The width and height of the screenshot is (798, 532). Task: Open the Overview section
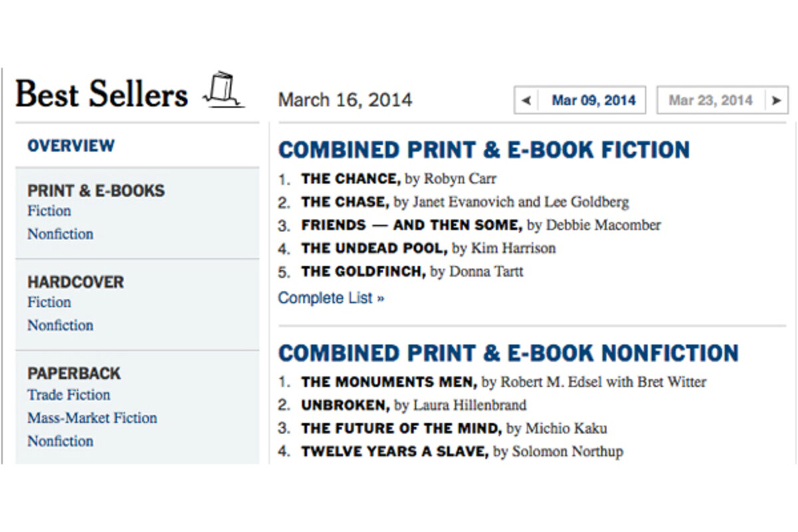71,145
